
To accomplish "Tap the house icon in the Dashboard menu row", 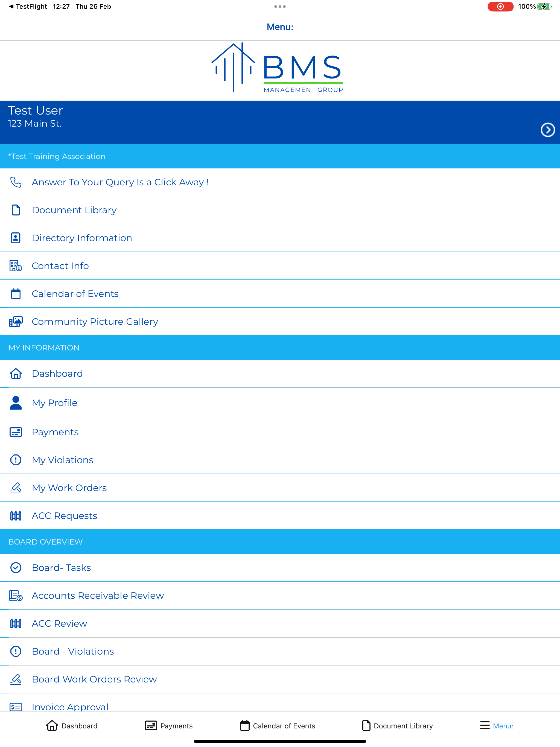I will click(16, 373).
